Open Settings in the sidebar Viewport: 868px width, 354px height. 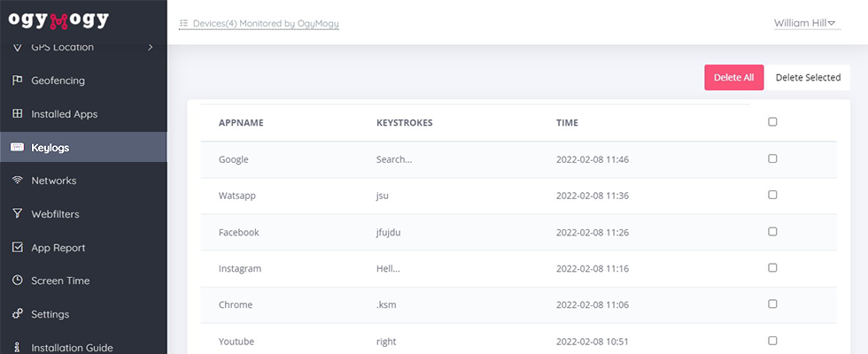tap(83, 314)
